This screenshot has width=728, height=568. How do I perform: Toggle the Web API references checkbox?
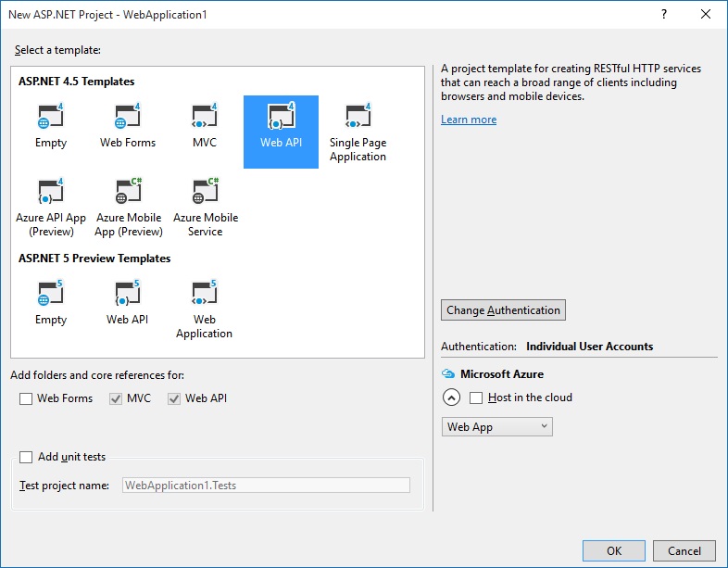pyautogui.click(x=174, y=398)
